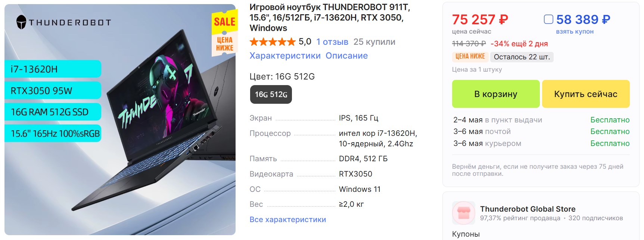Click the orange ЦЕНА НИЖЕ tag
The height and width of the screenshot is (240, 644).
pos(470,56)
